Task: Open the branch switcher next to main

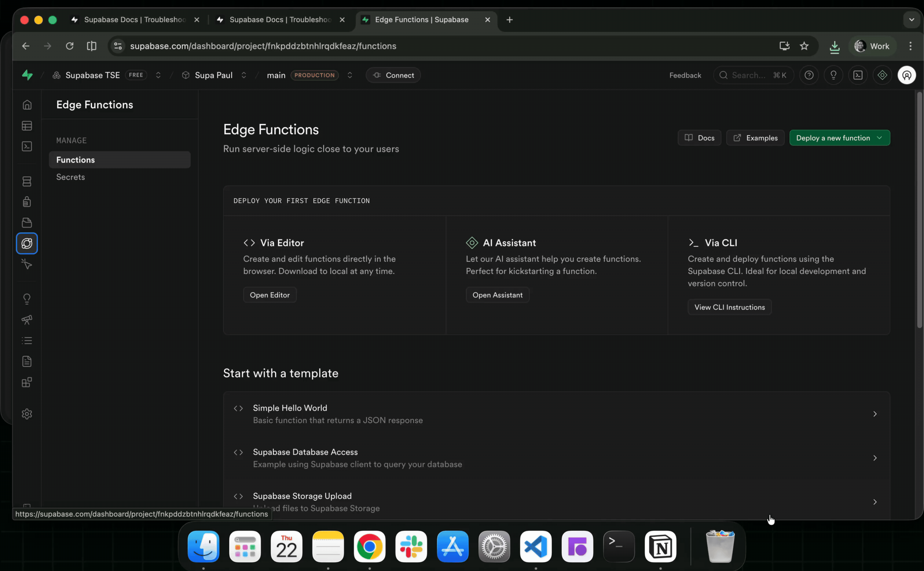Action: coord(350,75)
